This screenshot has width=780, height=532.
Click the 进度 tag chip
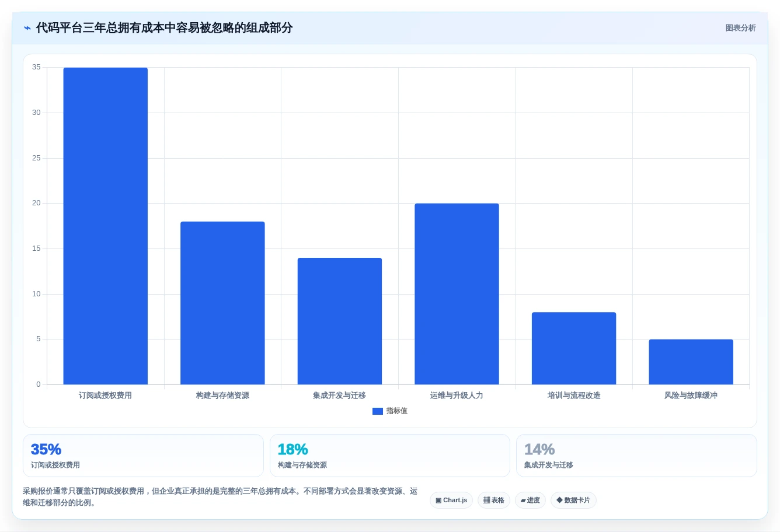[530, 501]
